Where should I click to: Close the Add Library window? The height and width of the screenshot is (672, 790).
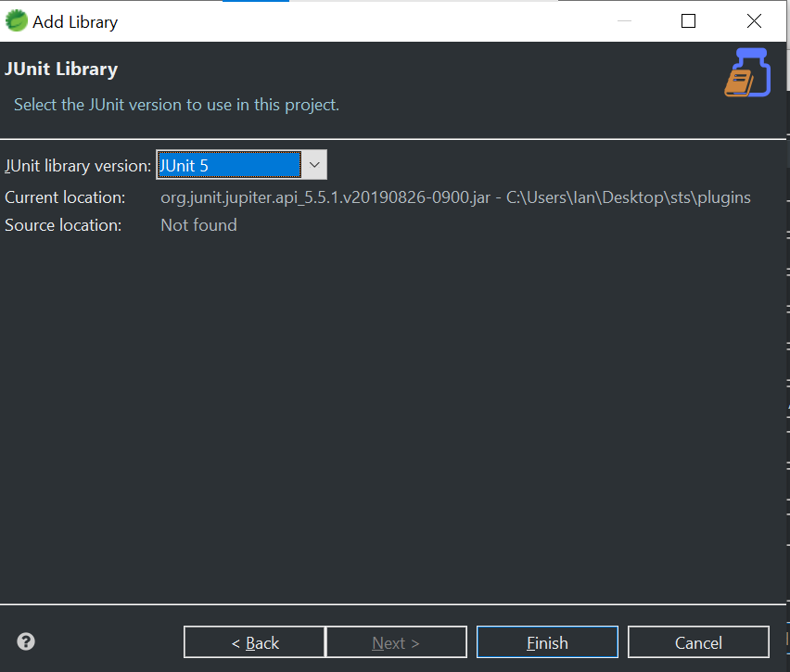(754, 20)
